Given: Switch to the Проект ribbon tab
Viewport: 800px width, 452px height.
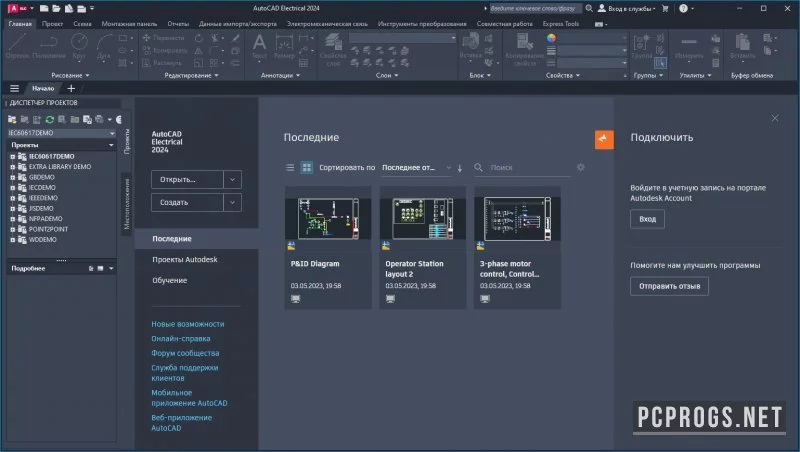Looking at the screenshot, I should click(x=52, y=24).
